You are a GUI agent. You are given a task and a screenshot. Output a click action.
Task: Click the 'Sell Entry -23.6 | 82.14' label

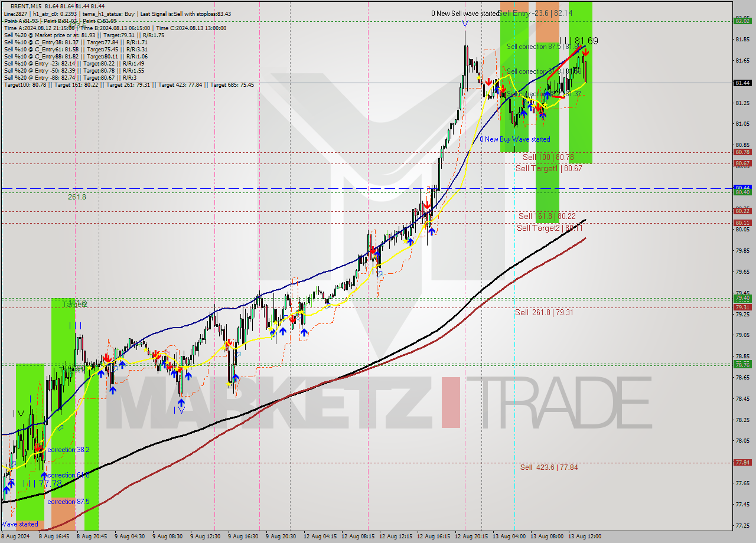coord(536,12)
